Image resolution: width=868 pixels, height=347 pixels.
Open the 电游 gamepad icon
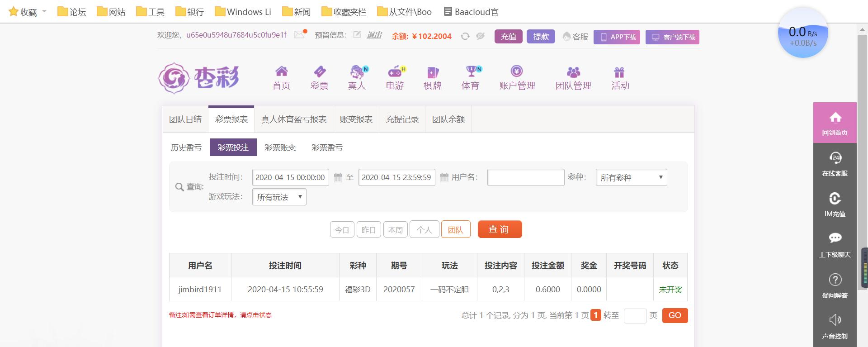[395, 71]
